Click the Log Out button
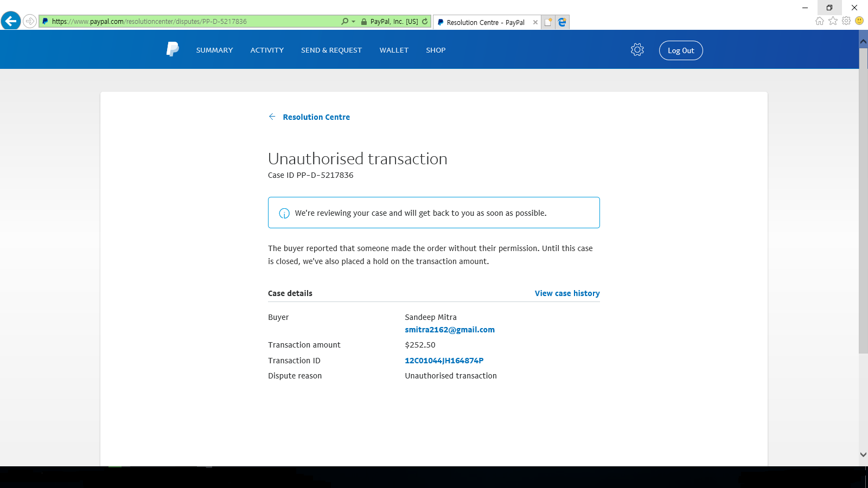This screenshot has height=488, width=868. [681, 50]
